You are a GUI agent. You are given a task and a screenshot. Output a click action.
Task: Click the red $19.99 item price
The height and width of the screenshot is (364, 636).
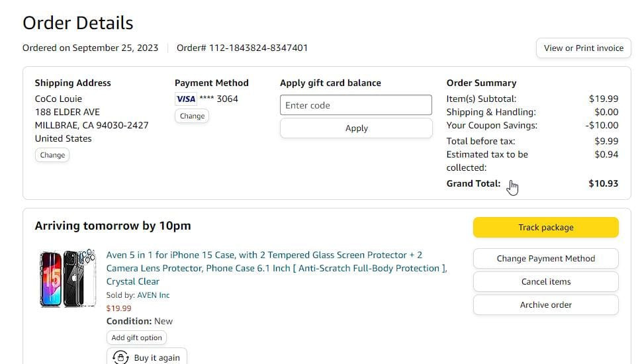tap(119, 308)
